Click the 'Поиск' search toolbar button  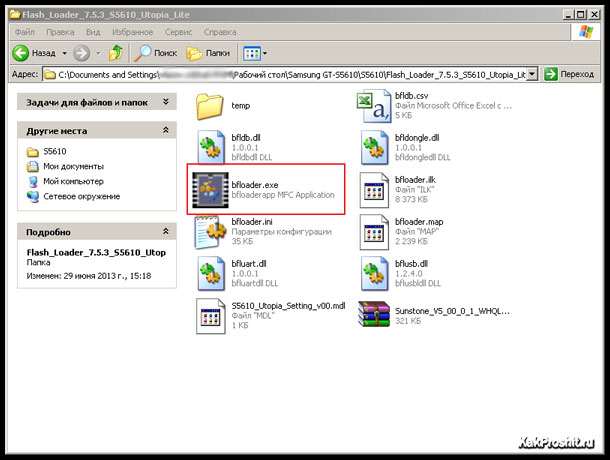pyautogui.click(x=155, y=52)
